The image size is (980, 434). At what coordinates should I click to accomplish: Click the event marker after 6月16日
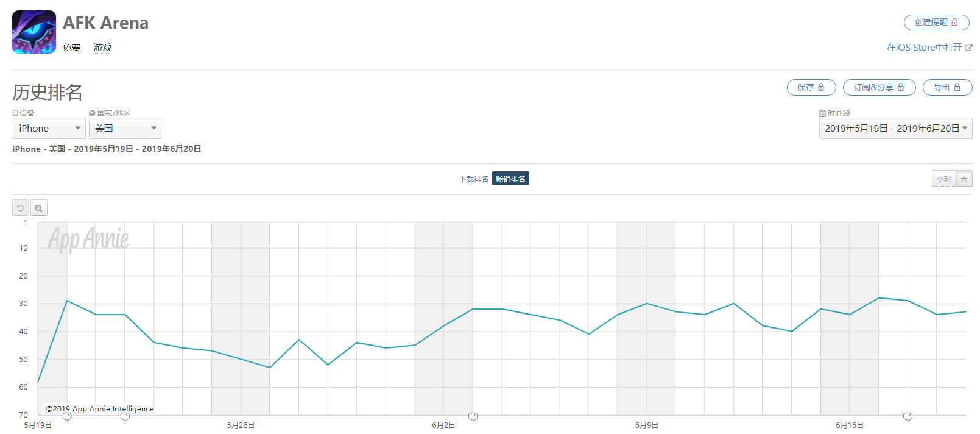(908, 417)
